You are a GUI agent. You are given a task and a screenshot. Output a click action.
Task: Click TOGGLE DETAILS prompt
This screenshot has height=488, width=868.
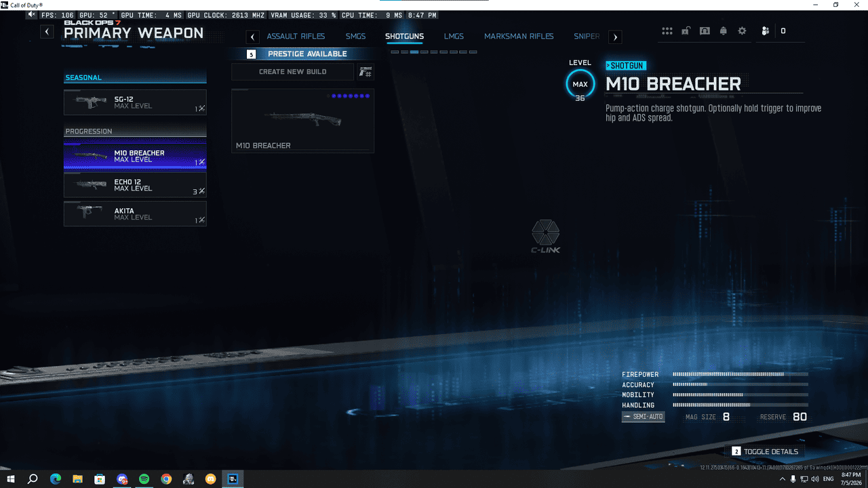tap(765, 451)
